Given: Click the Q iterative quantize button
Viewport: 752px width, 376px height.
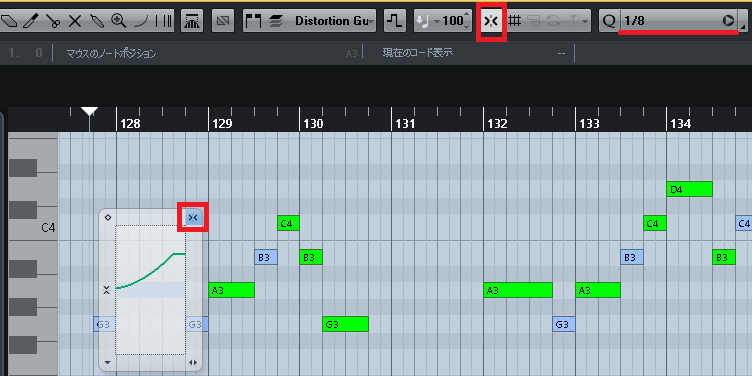Looking at the screenshot, I should point(609,21).
